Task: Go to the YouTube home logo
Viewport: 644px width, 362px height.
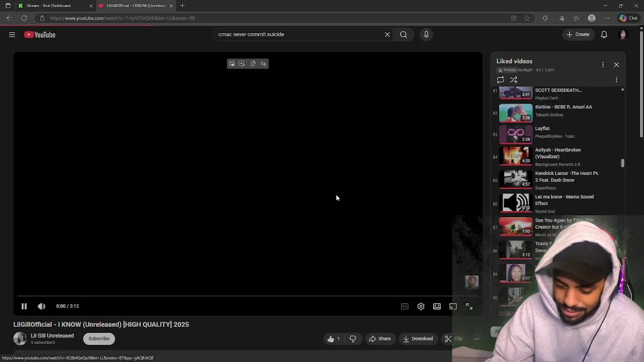Action: (x=40, y=35)
